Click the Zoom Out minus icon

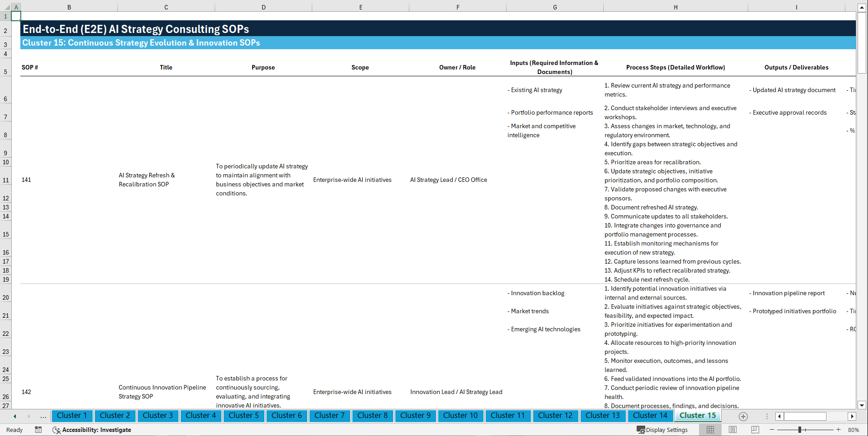click(772, 430)
